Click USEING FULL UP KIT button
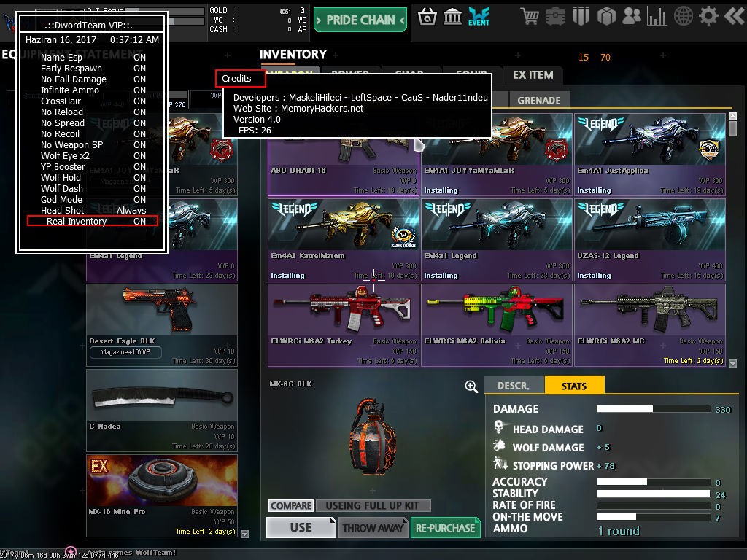747x560 pixels. tap(373, 506)
